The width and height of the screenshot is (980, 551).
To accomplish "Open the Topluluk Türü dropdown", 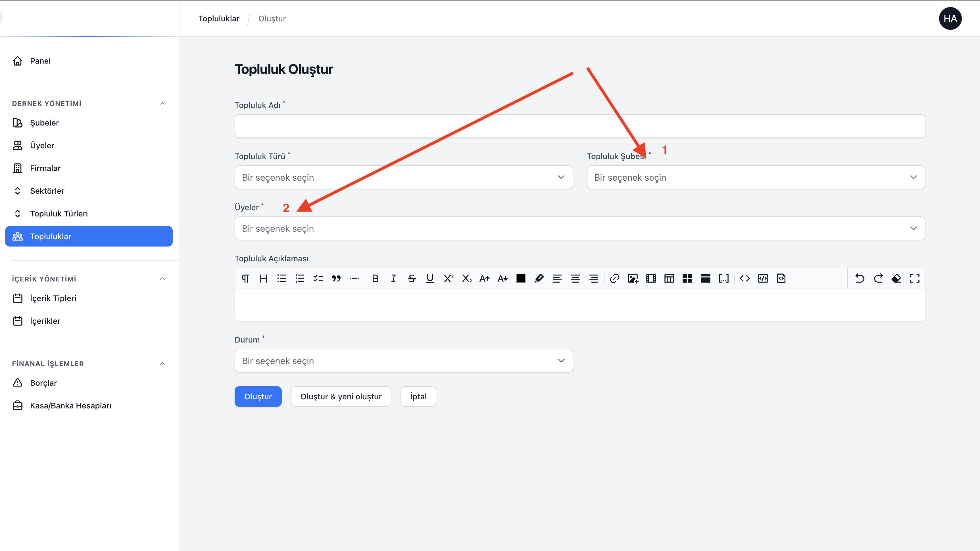I will 403,177.
